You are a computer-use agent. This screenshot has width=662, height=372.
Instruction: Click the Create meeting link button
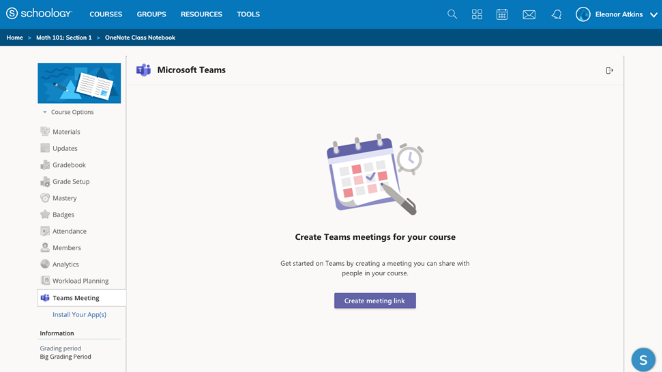point(375,301)
